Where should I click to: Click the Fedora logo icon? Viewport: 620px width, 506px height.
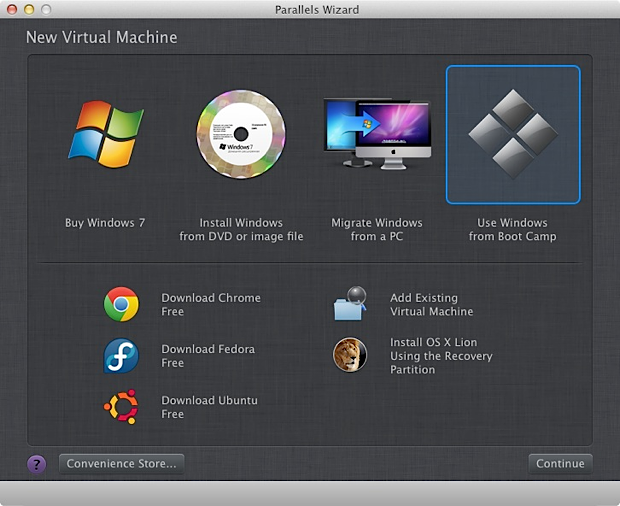tap(121, 355)
